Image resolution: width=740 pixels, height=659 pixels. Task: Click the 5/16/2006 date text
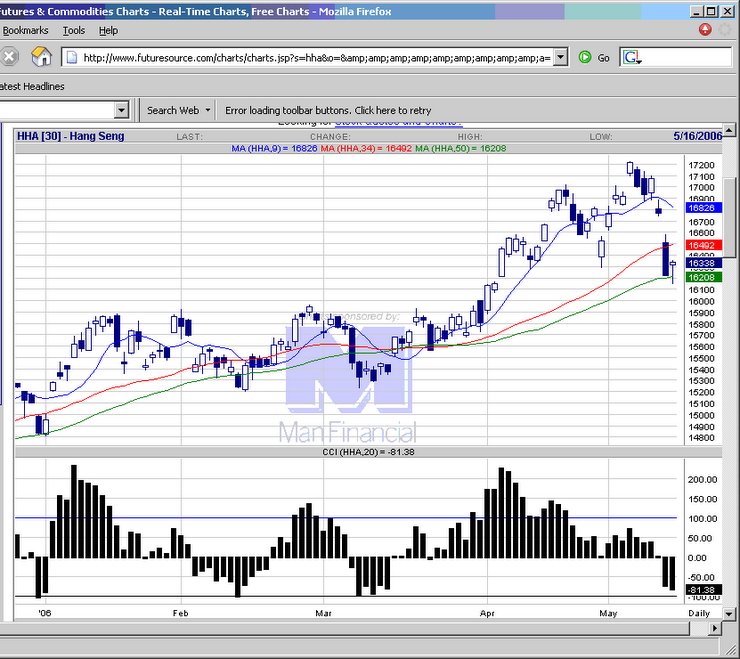(698, 136)
